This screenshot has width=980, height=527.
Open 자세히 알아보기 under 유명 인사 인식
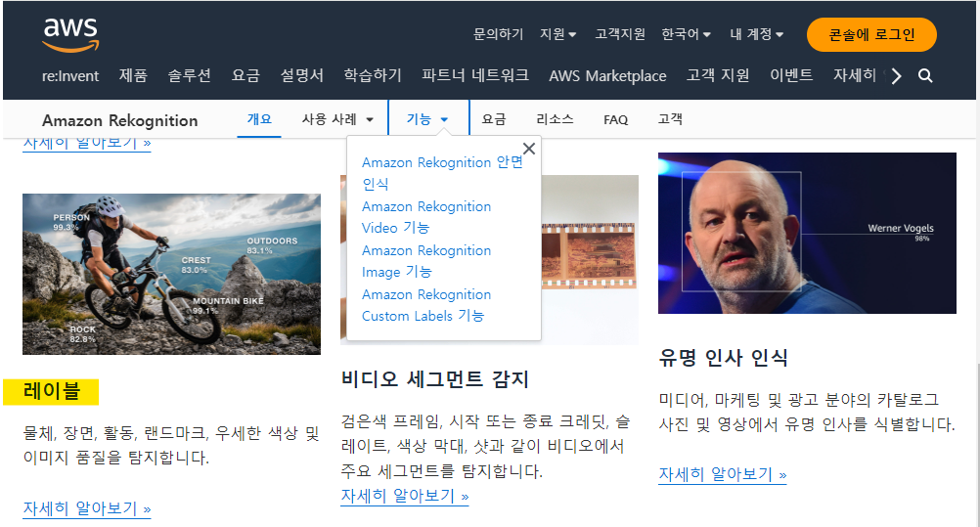(x=723, y=474)
